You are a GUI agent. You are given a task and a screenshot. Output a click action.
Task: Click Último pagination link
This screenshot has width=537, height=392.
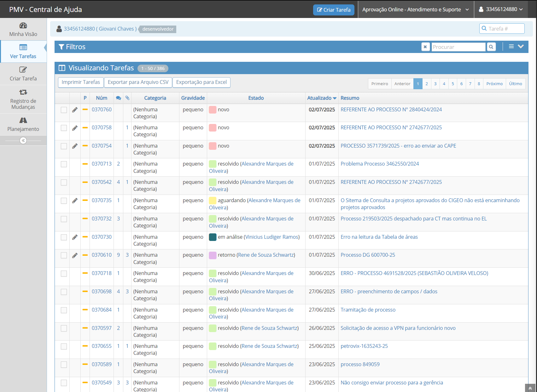[516, 84]
